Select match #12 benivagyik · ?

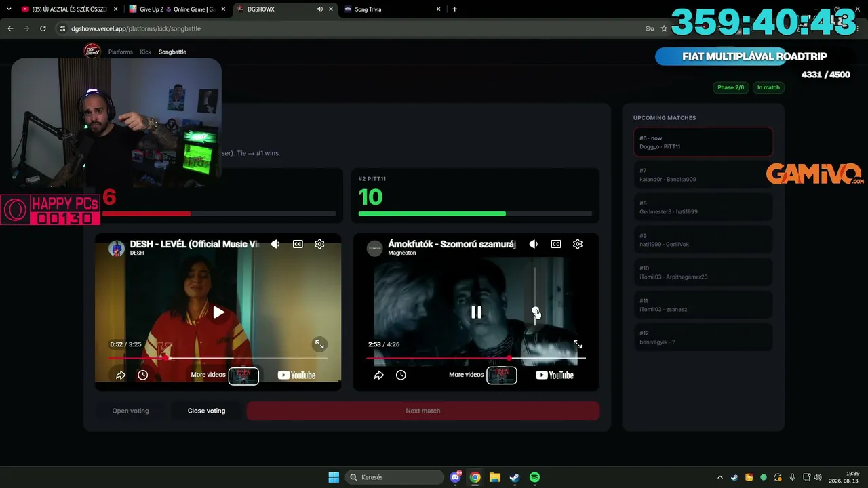coord(703,338)
